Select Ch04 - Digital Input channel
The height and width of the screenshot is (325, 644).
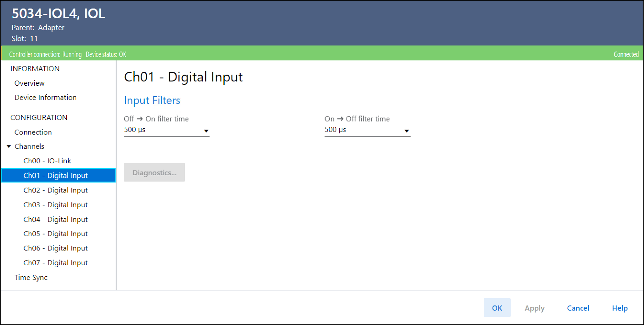point(56,219)
